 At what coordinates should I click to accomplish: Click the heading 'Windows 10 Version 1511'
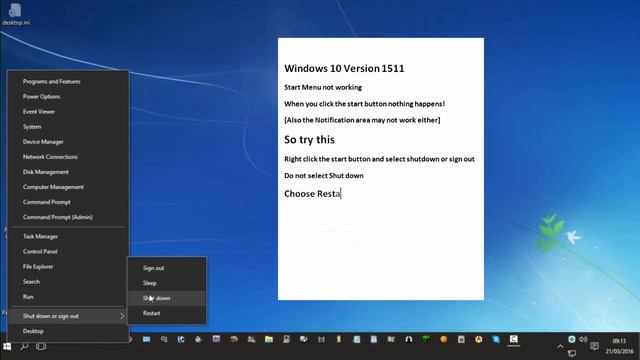[344, 69]
